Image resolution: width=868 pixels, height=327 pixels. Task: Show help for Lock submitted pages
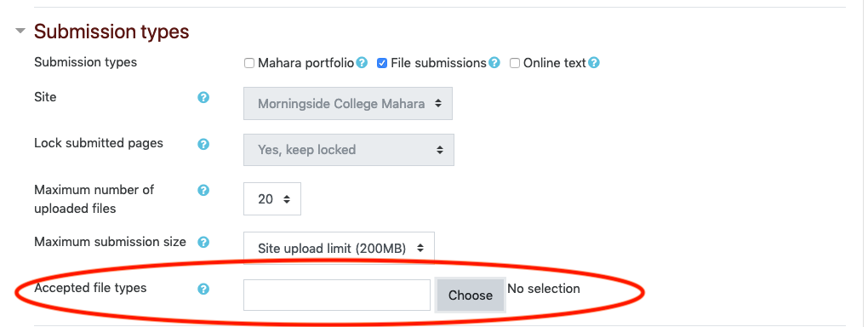point(203,144)
